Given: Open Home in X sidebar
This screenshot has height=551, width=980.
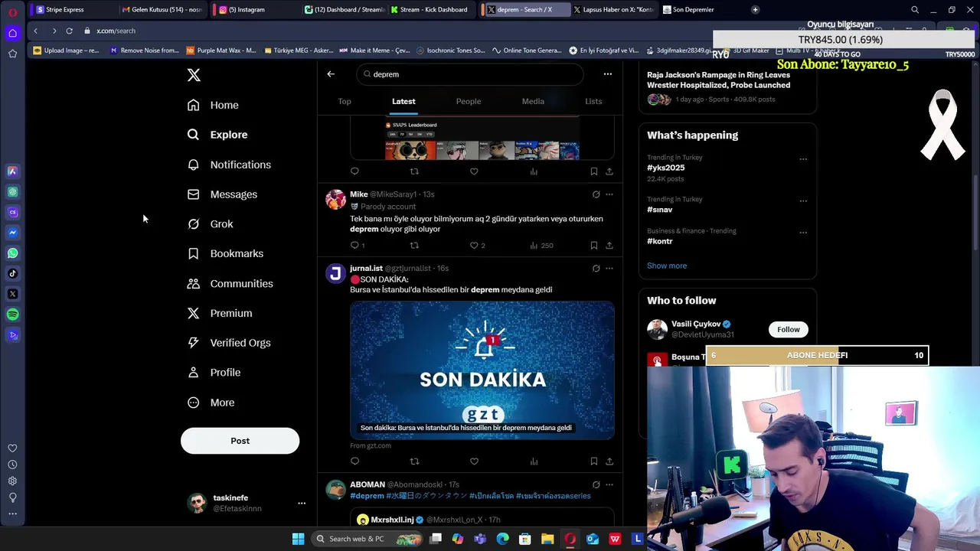Looking at the screenshot, I should coord(214,105).
